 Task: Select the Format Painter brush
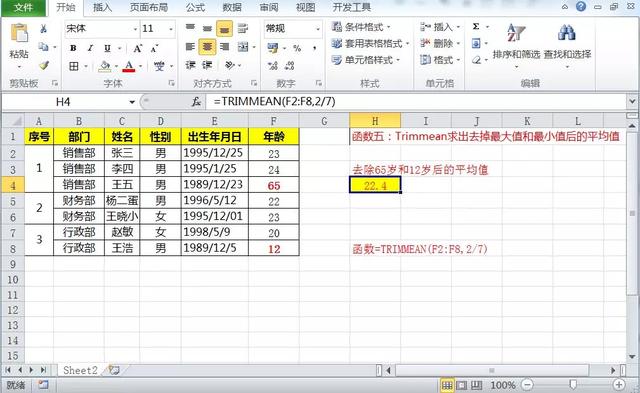click(x=44, y=65)
